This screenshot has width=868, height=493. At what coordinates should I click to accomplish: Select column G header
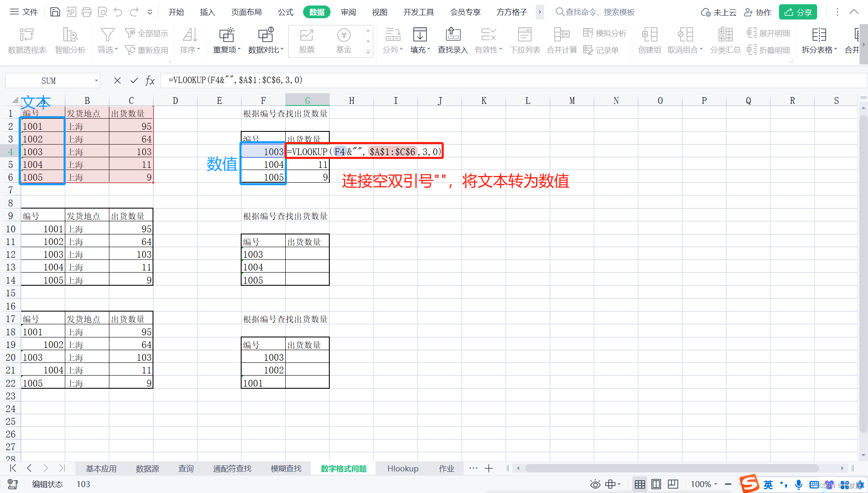(x=307, y=100)
